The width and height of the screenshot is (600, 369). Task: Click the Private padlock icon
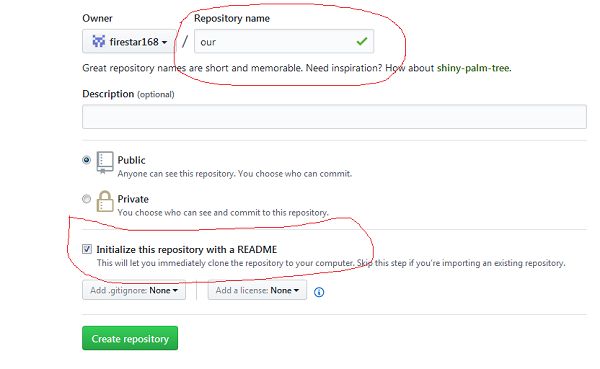pyautogui.click(x=105, y=201)
